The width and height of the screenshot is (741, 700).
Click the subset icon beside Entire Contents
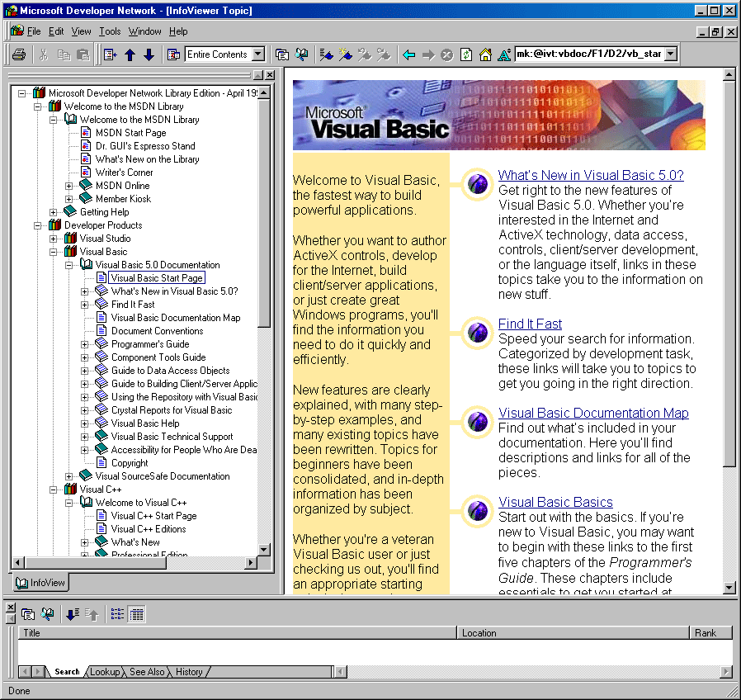click(173, 54)
